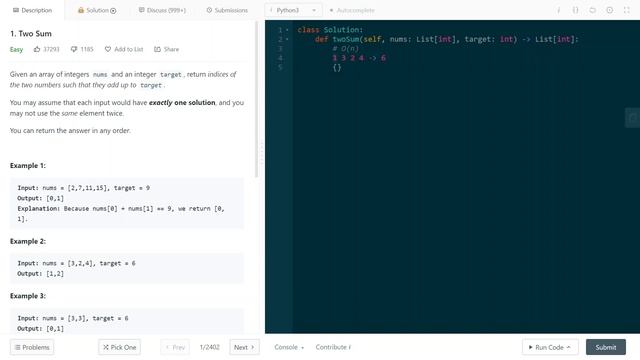Click the lock icon on Solution tab
This screenshot has height=360, width=640.
81,10
